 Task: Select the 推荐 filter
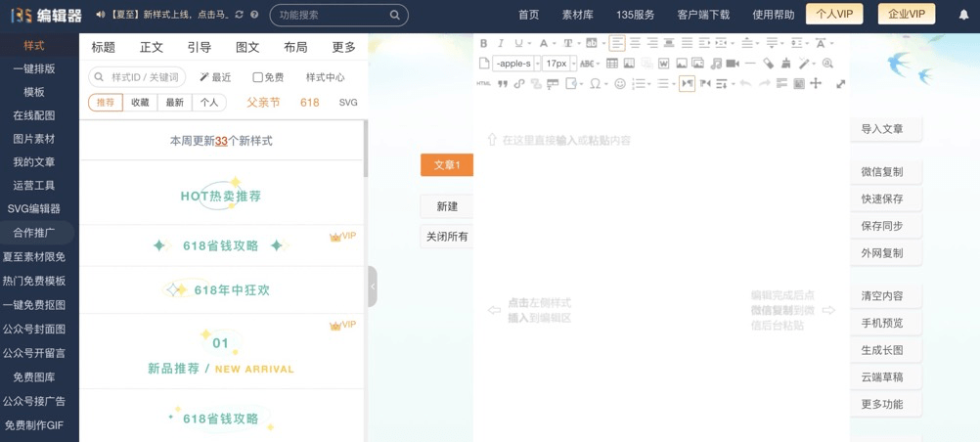[x=106, y=103]
